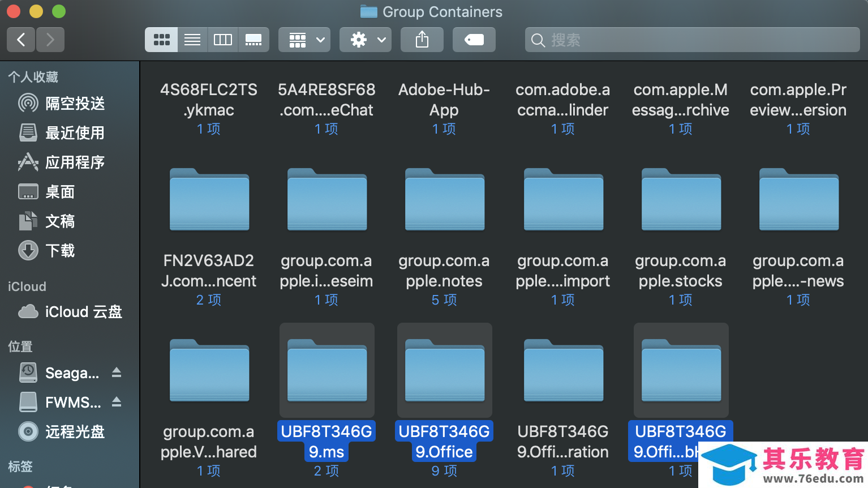The image size is (868, 488).
Task: Select the group.com.apple....-news folder icon
Action: (x=799, y=199)
